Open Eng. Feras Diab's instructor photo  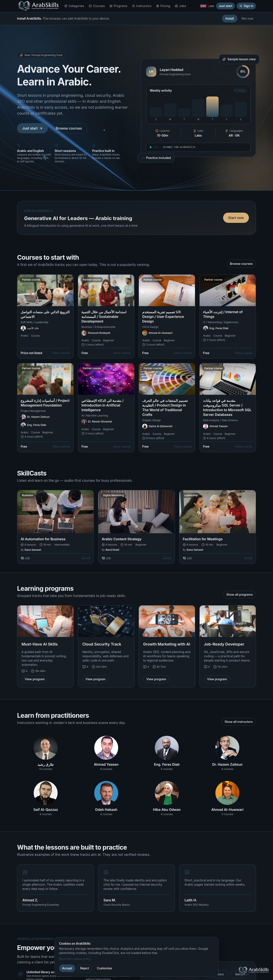point(167,748)
